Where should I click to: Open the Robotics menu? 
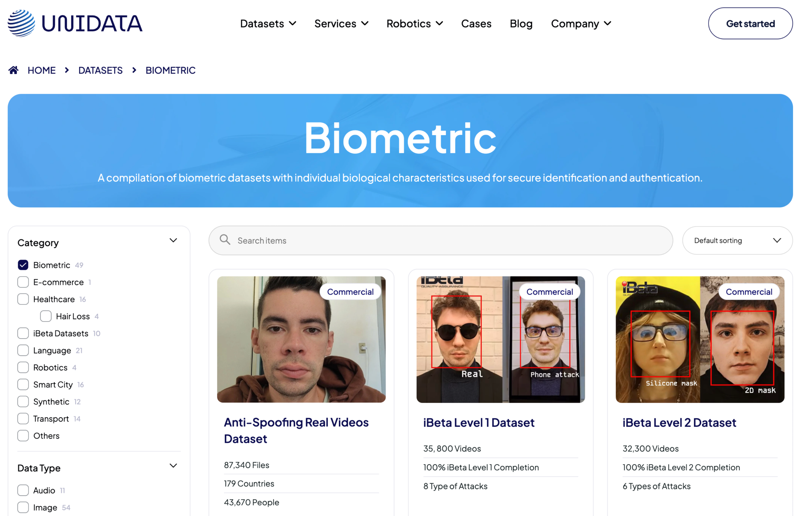415,23
